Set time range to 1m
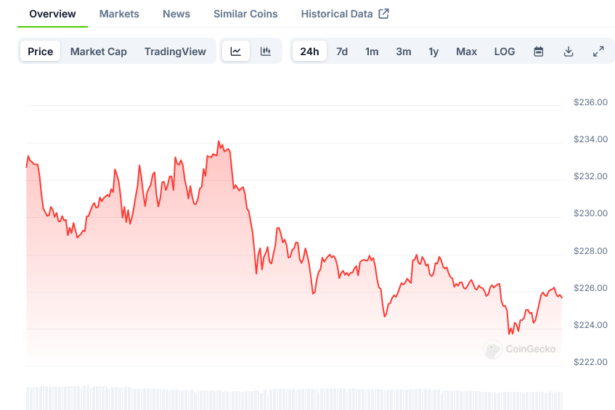 tap(372, 51)
